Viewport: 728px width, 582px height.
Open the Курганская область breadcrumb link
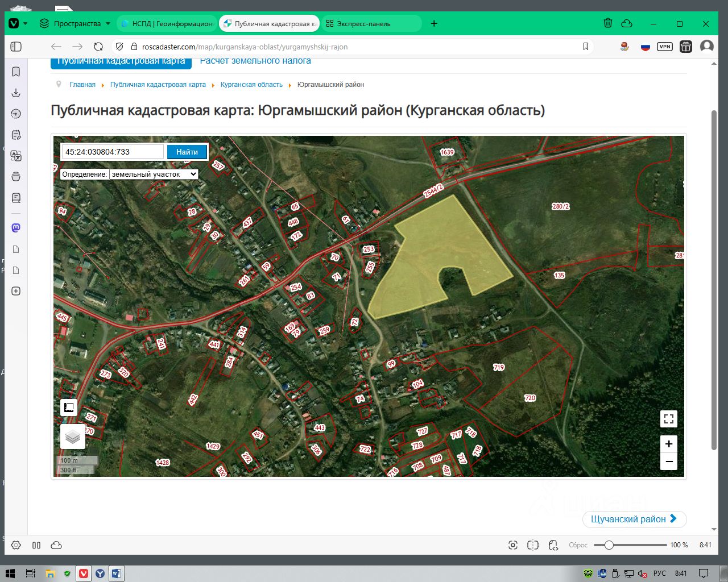pos(251,85)
